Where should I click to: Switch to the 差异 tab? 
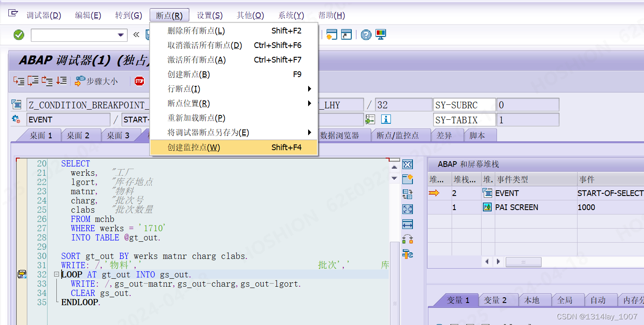tap(444, 136)
